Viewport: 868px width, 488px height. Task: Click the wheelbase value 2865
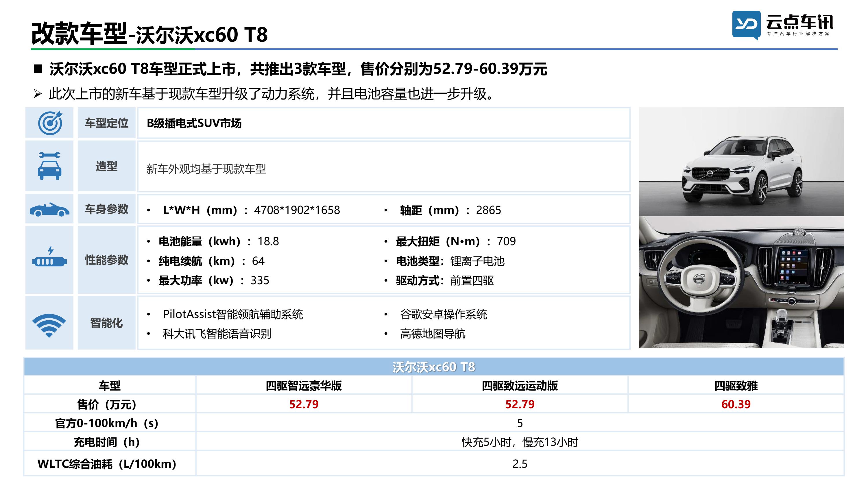point(488,210)
